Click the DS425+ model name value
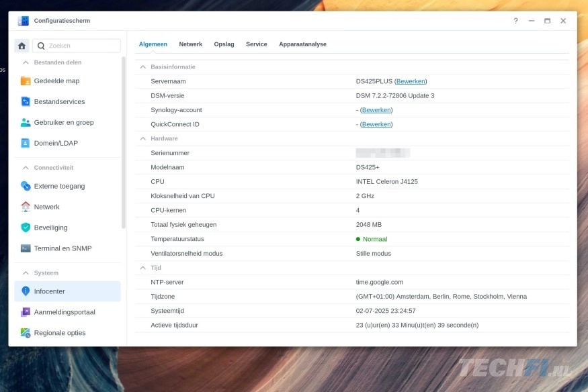 368,167
